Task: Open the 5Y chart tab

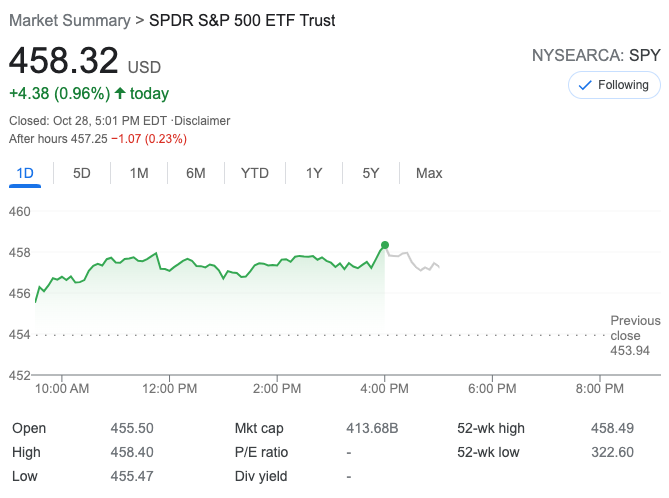Action: point(371,173)
